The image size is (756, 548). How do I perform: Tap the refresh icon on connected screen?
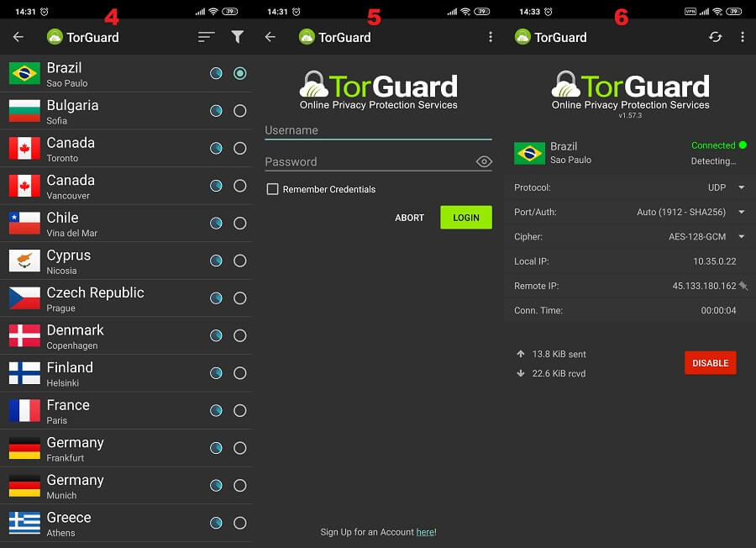tap(716, 37)
